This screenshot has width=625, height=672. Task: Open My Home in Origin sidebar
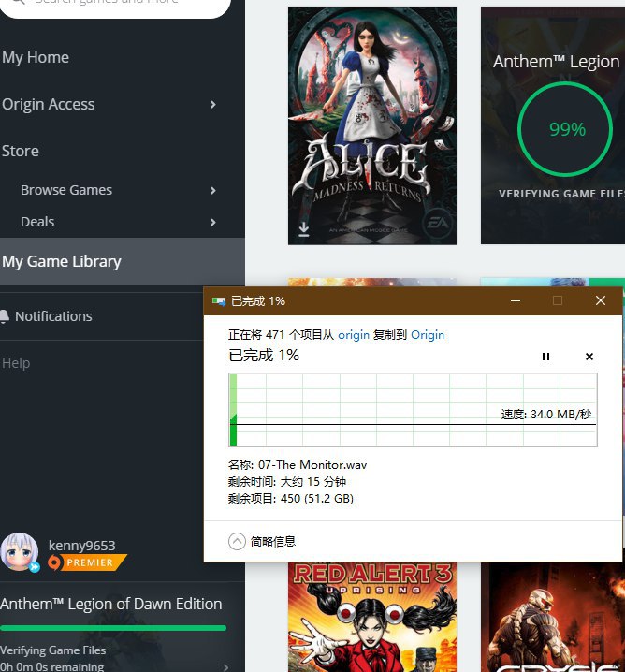pyautogui.click(x=36, y=57)
